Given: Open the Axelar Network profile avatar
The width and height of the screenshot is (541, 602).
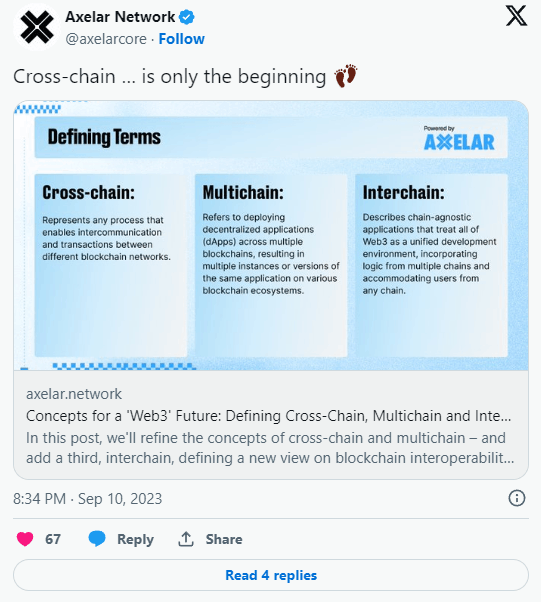Looking at the screenshot, I should [37, 27].
